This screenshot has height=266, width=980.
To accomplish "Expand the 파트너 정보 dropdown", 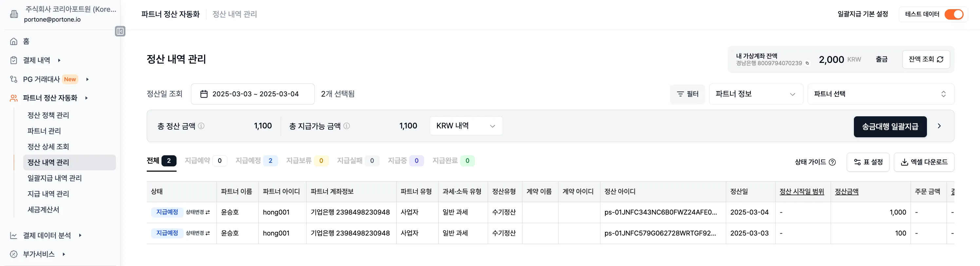I will 756,94.
